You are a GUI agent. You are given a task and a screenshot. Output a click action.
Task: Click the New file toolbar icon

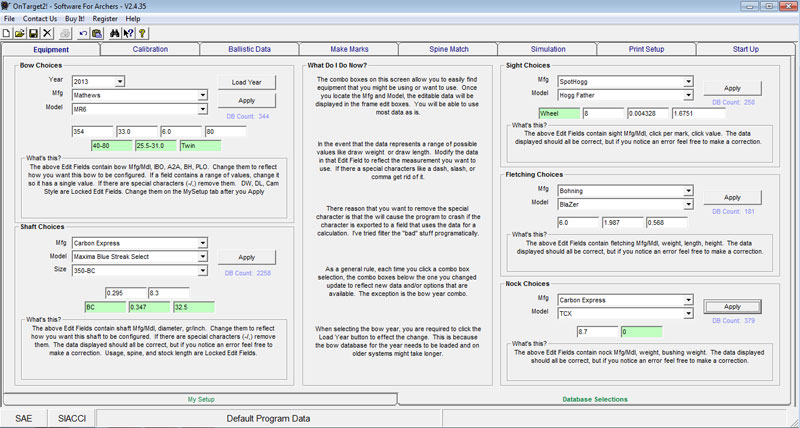click(x=7, y=33)
